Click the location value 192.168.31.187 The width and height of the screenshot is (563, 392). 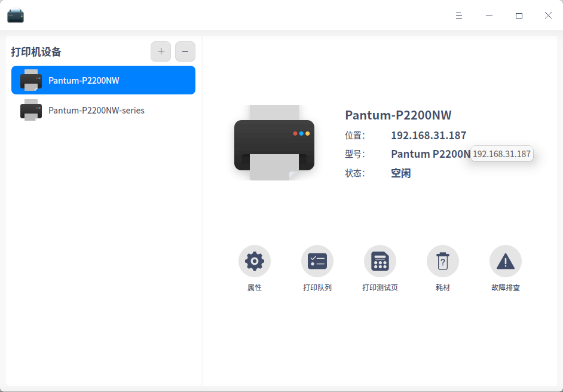coord(429,135)
